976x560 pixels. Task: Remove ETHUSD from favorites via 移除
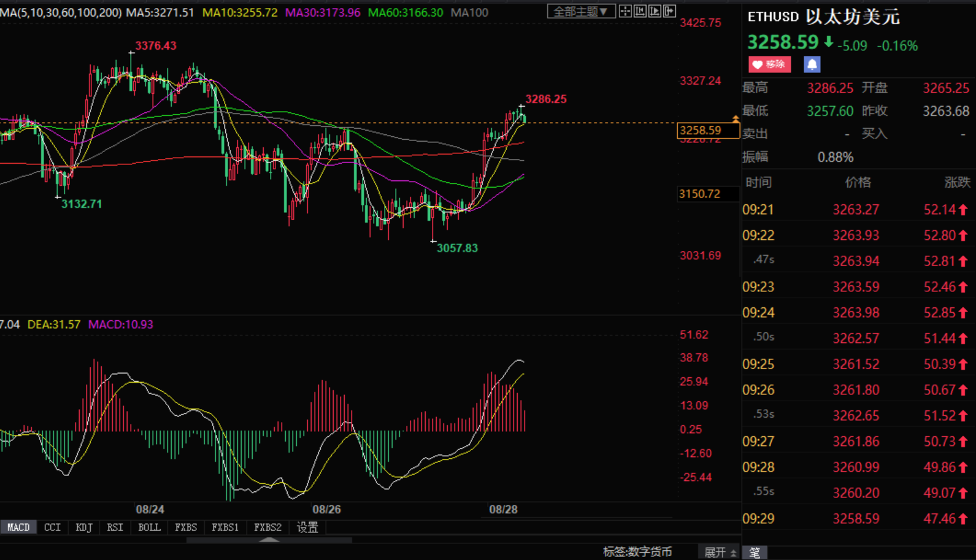pyautogui.click(x=769, y=64)
